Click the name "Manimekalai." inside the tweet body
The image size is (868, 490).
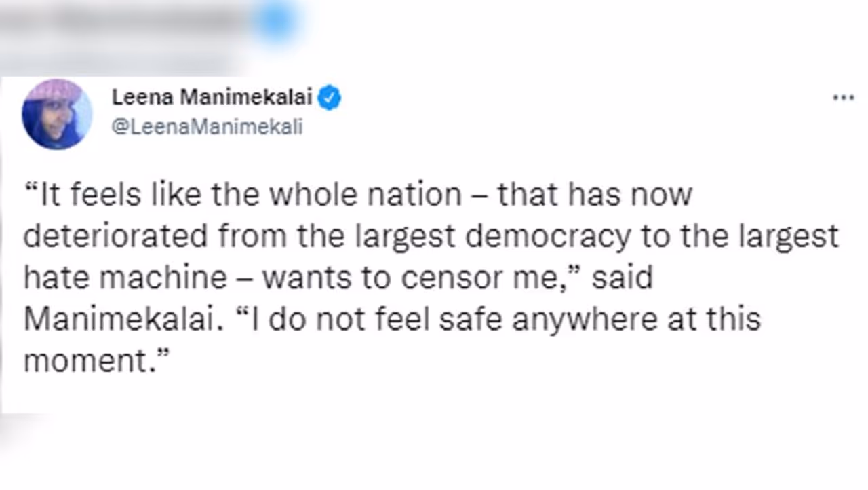(123, 319)
